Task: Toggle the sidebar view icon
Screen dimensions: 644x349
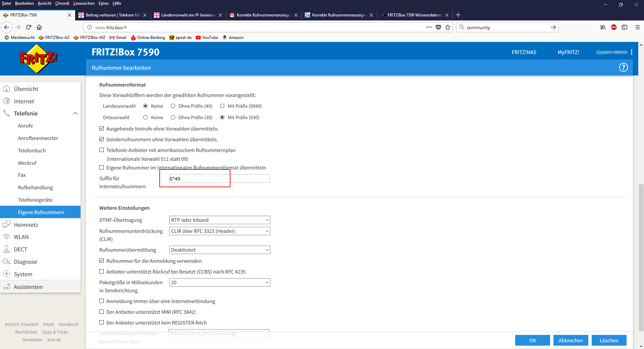Action: tap(625, 27)
